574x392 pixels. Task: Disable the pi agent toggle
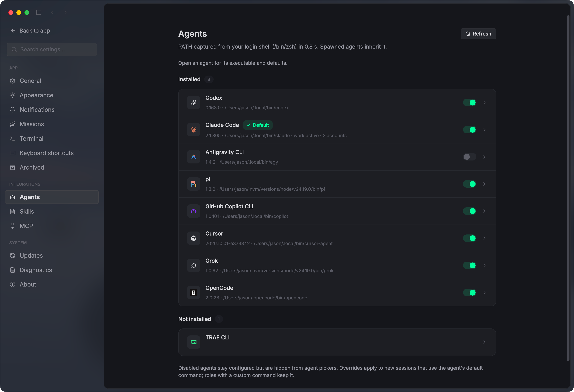(x=469, y=184)
